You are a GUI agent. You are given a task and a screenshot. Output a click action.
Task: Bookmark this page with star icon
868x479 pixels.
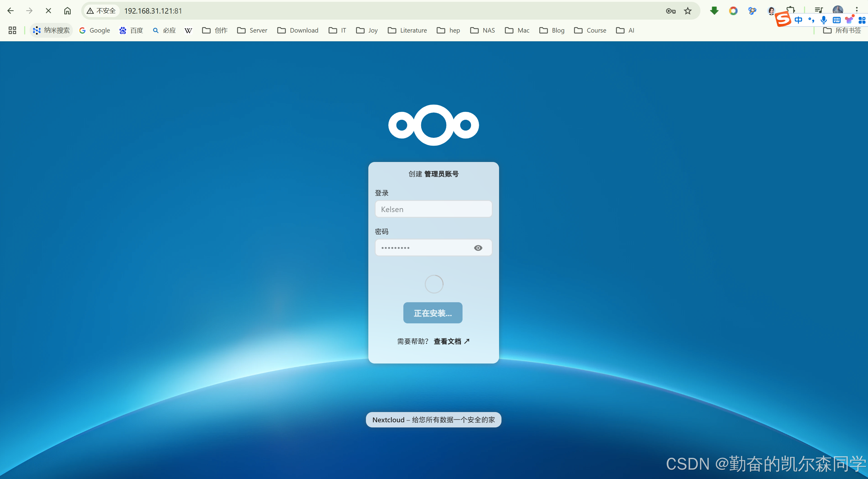click(x=688, y=11)
